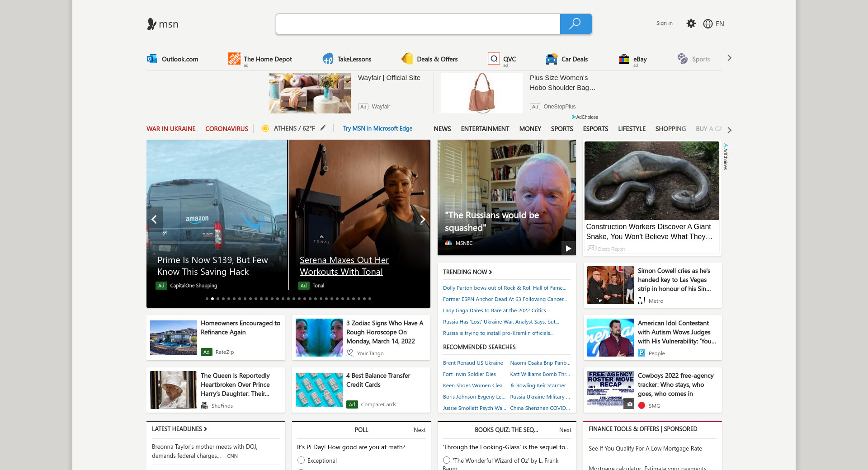Open the Entertainment tab

485,129
